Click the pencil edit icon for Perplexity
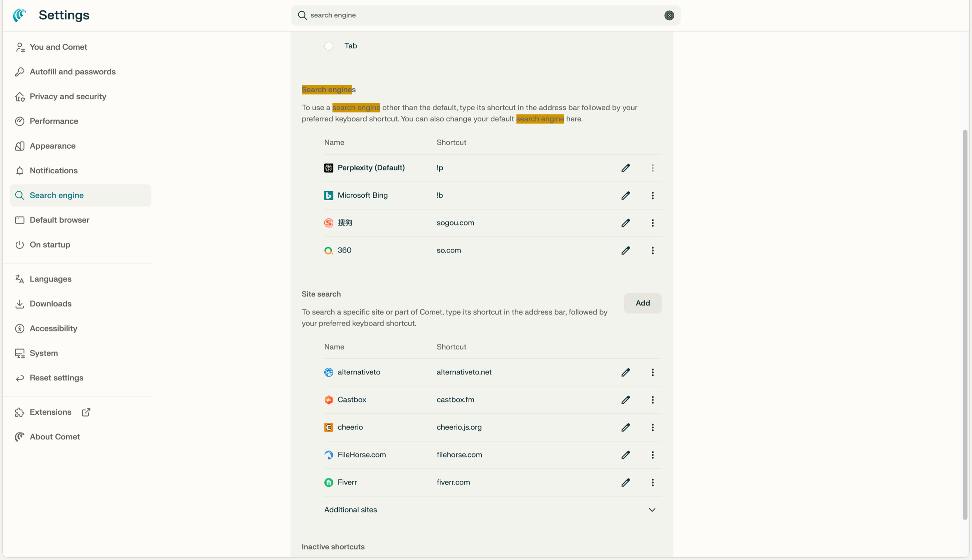This screenshot has width=972, height=560. click(625, 168)
